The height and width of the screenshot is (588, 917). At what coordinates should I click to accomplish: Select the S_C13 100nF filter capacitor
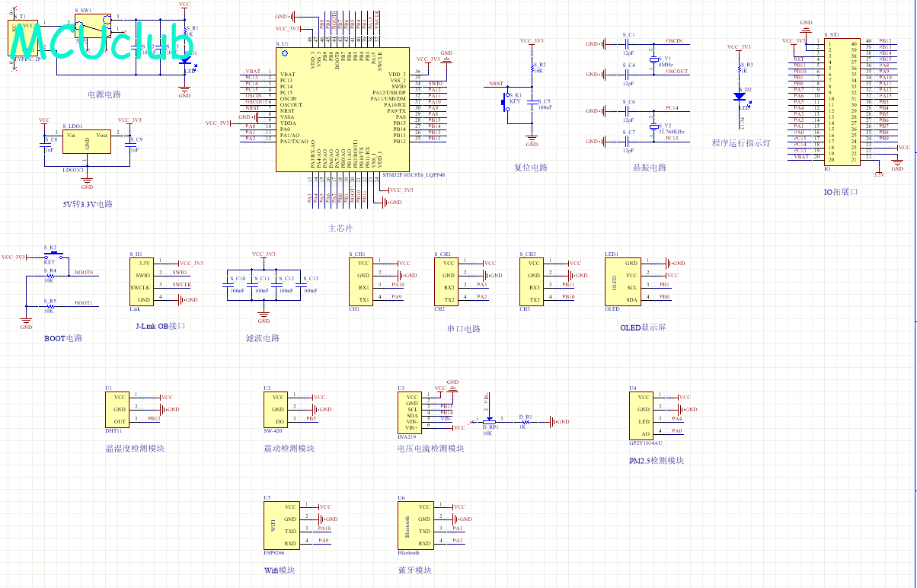[x=300, y=284]
